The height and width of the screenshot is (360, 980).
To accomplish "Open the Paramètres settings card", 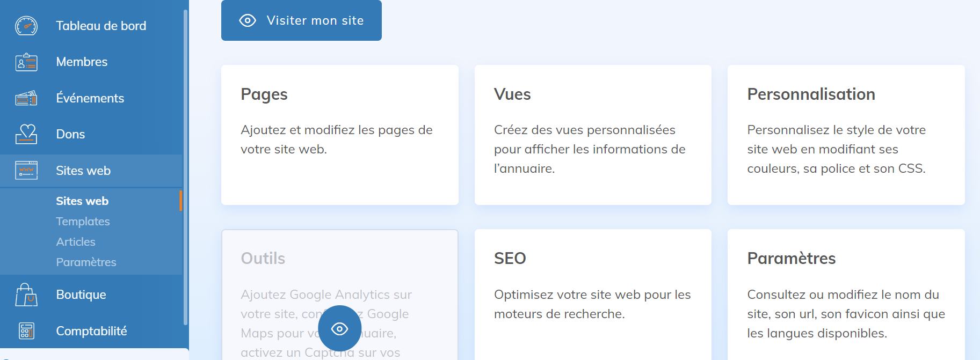I will 846,294.
